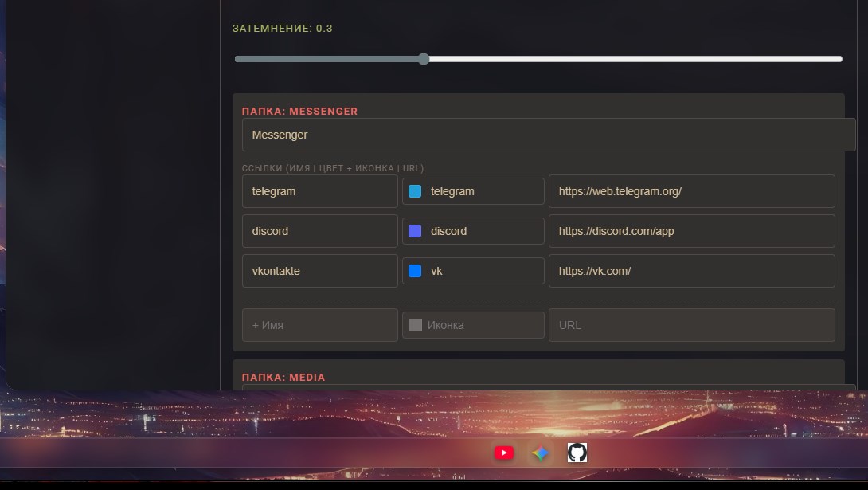868x490 pixels.
Task: Change the vk blue color swatch
Action: coord(415,272)
